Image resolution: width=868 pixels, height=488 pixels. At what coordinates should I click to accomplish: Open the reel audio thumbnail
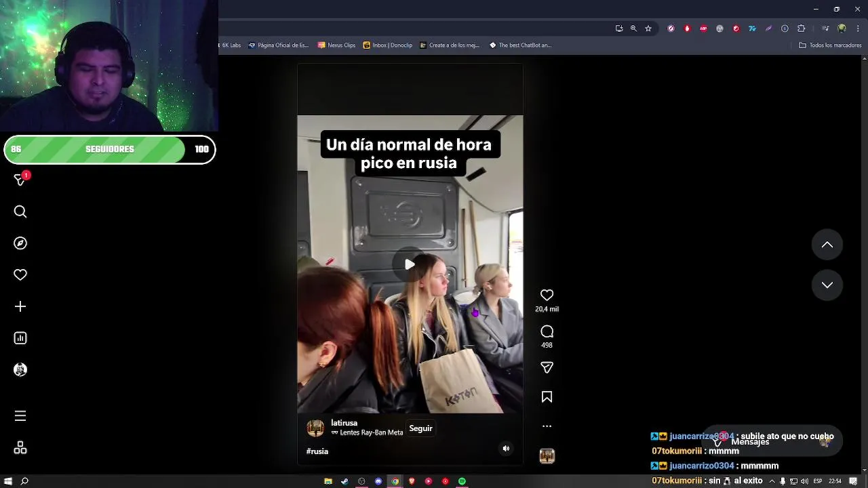coord(547,456)
